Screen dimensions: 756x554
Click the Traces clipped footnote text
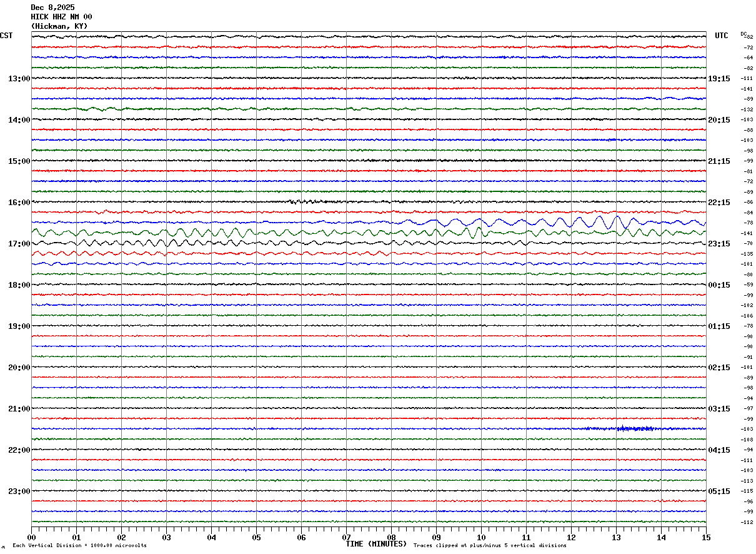coord(490,545)
